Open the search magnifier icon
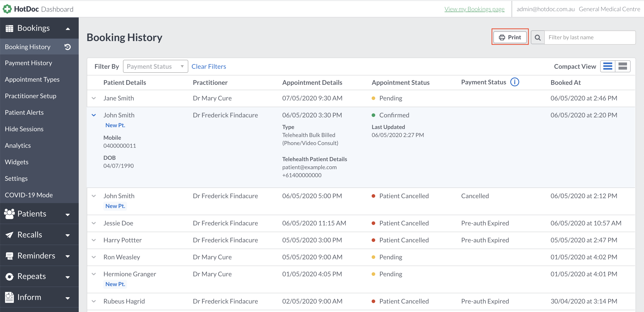Viewport: 644px width, 312px height. [x=537, y=37]
